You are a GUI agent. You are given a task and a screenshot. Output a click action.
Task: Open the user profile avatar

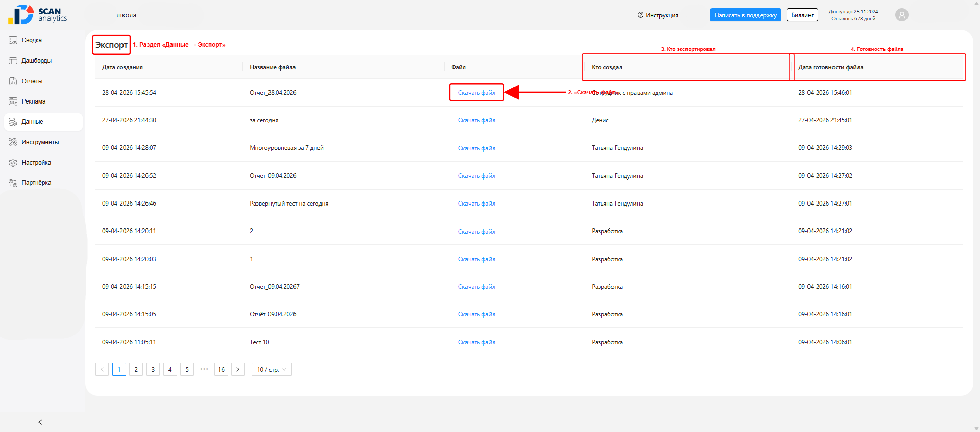[902, 15]
